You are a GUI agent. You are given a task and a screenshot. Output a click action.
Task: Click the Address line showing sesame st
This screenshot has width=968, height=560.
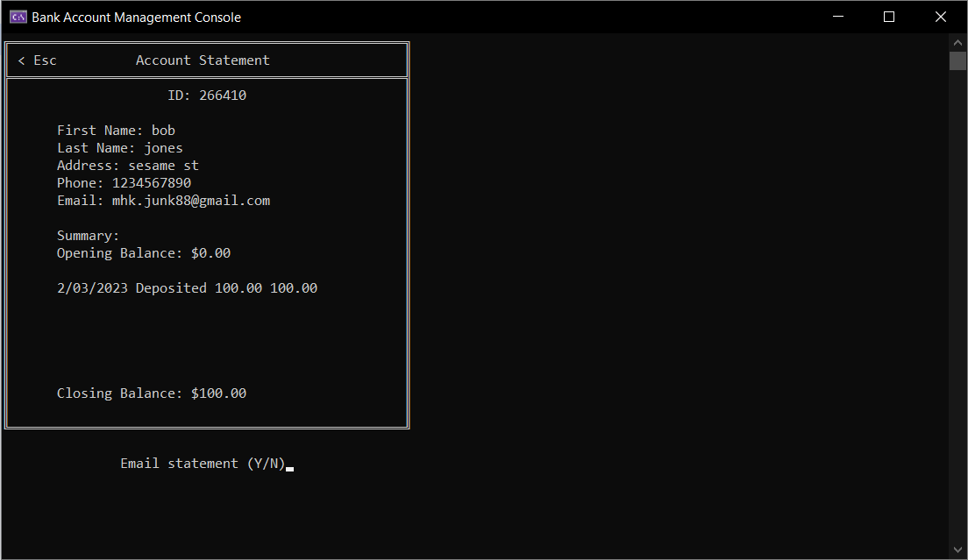click(128, 165)
